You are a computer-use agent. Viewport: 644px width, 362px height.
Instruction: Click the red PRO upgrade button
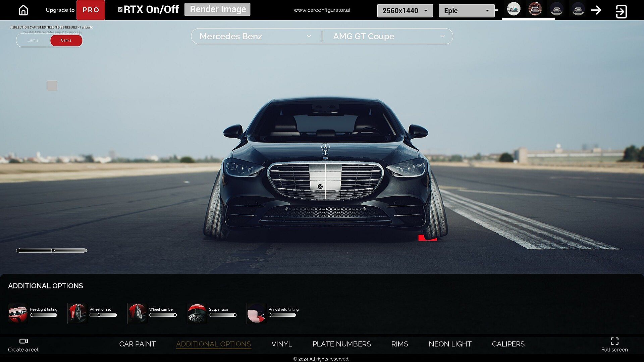(x=91, y=10)
